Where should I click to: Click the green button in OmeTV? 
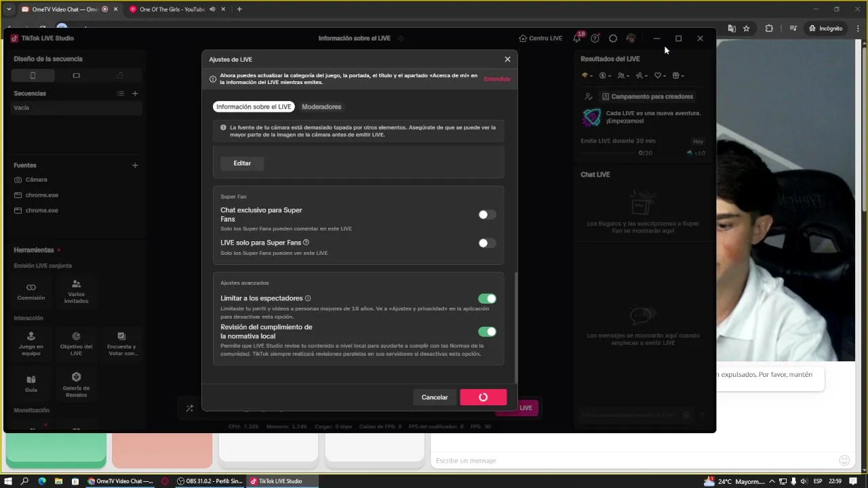point(56,450)
